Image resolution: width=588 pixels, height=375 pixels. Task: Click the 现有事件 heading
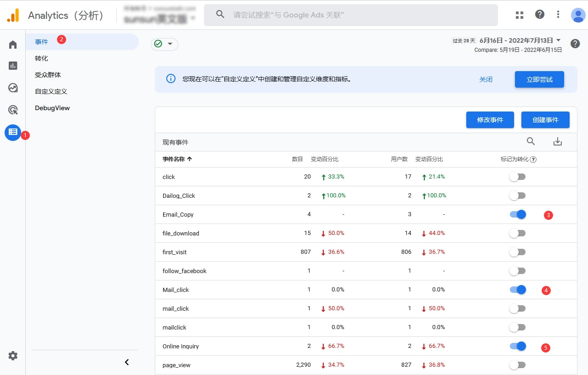point(175,142)
